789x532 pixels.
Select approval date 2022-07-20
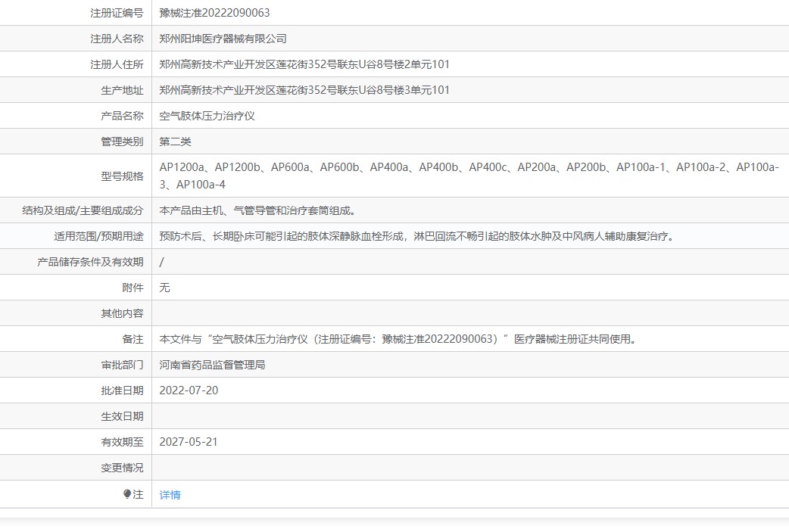pos(189,390)
